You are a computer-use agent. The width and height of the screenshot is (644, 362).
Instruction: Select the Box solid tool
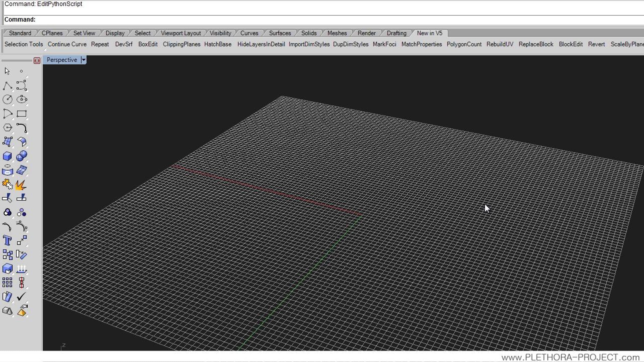7,156
